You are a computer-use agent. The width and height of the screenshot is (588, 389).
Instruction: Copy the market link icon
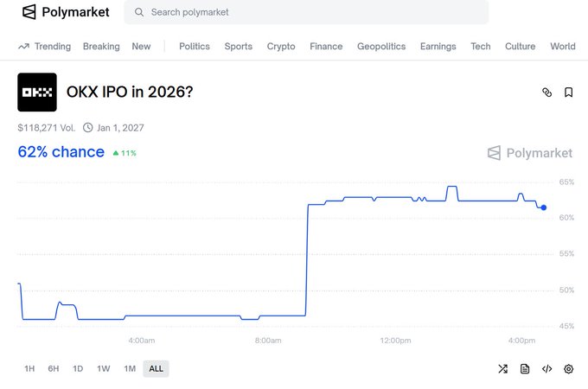546,92
